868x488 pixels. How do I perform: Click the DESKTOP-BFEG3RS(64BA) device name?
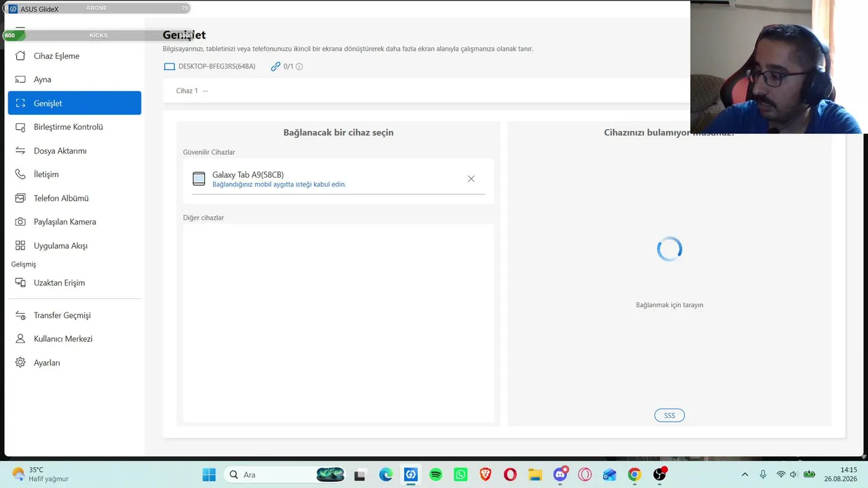(217, 66)
